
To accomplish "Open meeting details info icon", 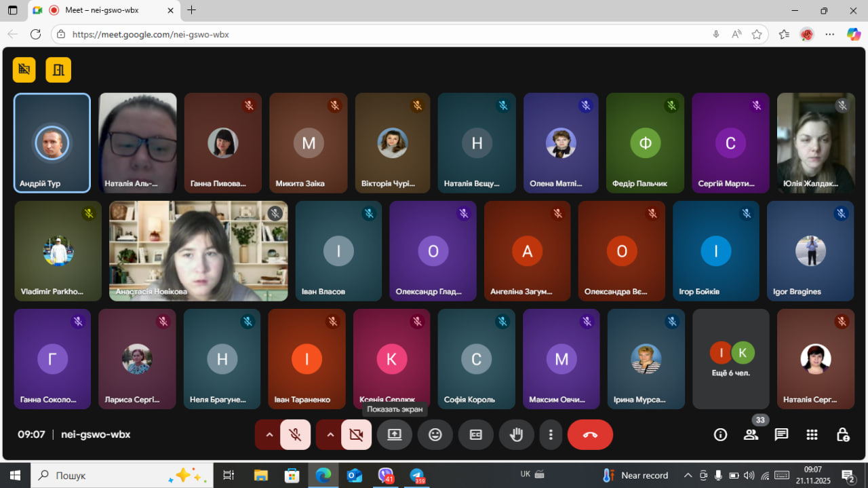I will point(720,434).
